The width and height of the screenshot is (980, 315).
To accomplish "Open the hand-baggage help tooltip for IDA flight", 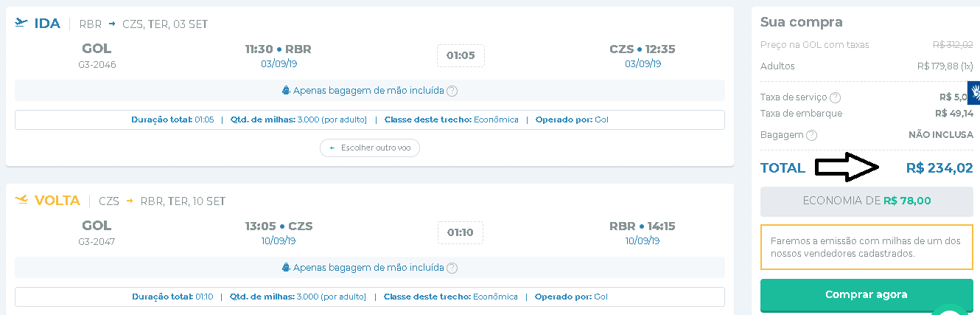I will (x=452, y=91).
